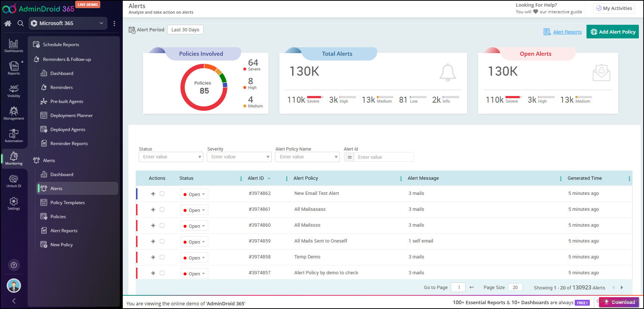Open Dashboards in the left rail
644x309 pixels.
click(14, 46)
